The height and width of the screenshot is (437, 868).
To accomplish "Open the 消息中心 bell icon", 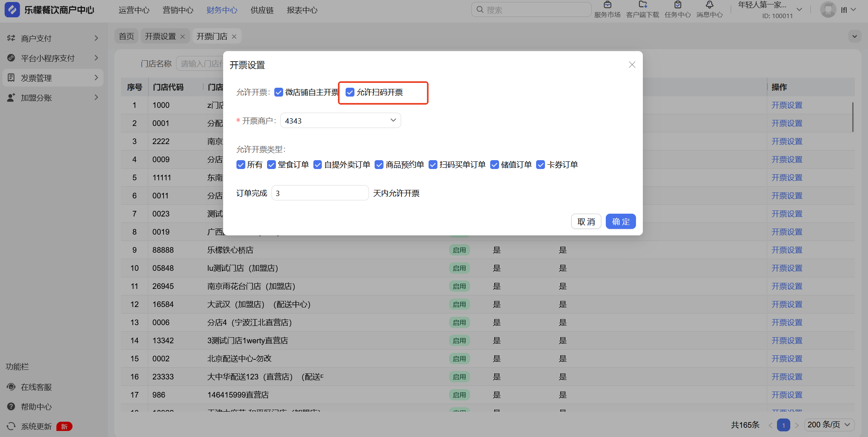I will pyautogui.click(x=709, y=5).
